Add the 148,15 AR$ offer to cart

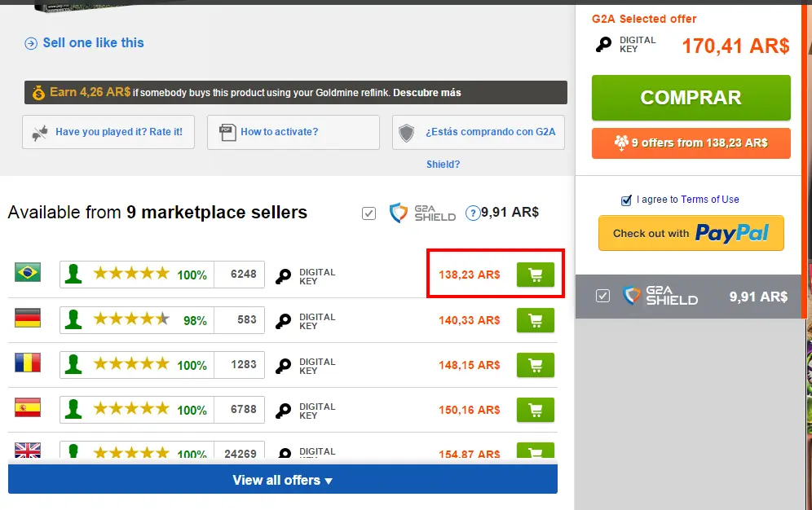(x=536, y=365)
